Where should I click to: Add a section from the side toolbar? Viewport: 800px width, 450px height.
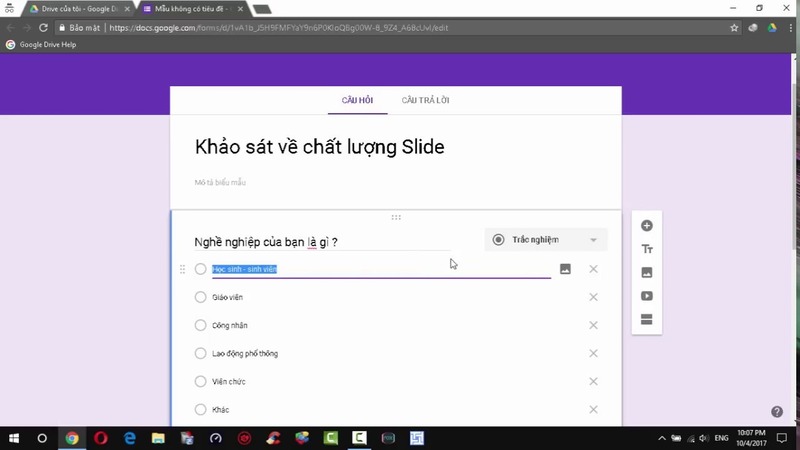647,320
